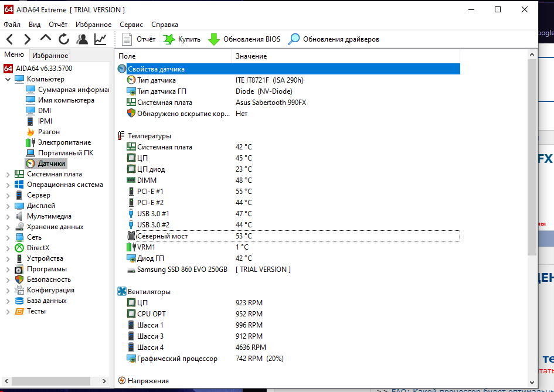This screenshot has height=392, width=554.
Task: Open the IPMI tree item
Action: point(39,121)
